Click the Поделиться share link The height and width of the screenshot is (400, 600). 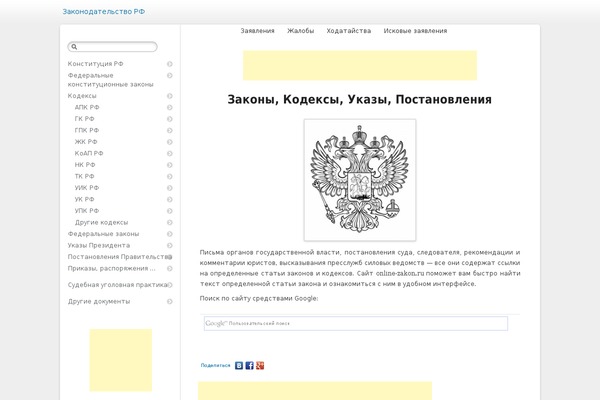click(215, 366)
